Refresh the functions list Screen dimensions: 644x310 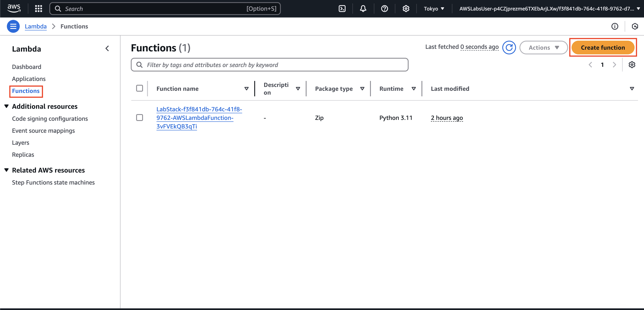point(509,48)
